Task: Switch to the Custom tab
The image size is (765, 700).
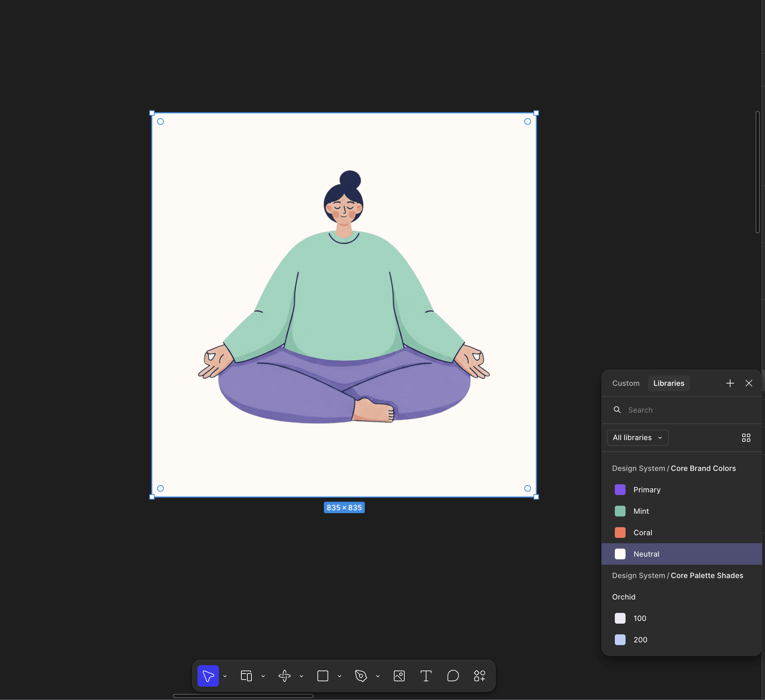Action: pyautogui.click(x=626, y=383)
